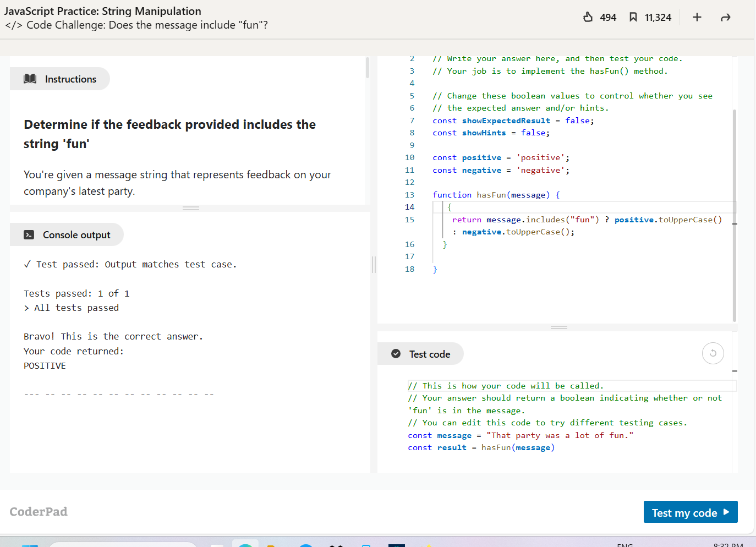
Task: Click the vertical divider between left and right panes
Action: point(374,265)
